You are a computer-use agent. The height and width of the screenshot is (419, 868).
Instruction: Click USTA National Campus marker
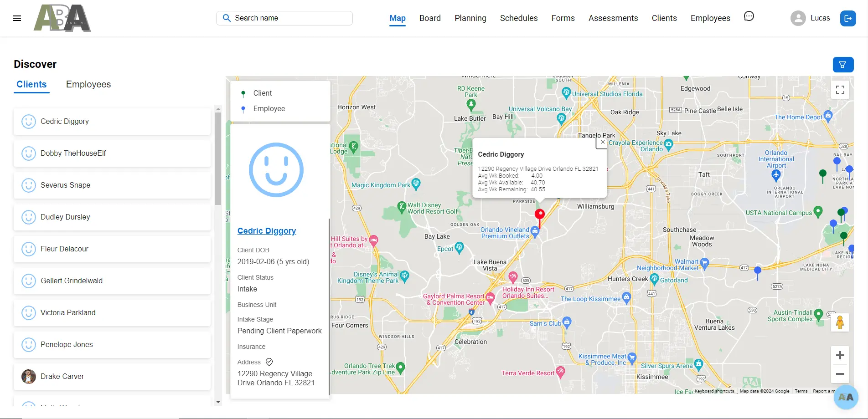818,212
